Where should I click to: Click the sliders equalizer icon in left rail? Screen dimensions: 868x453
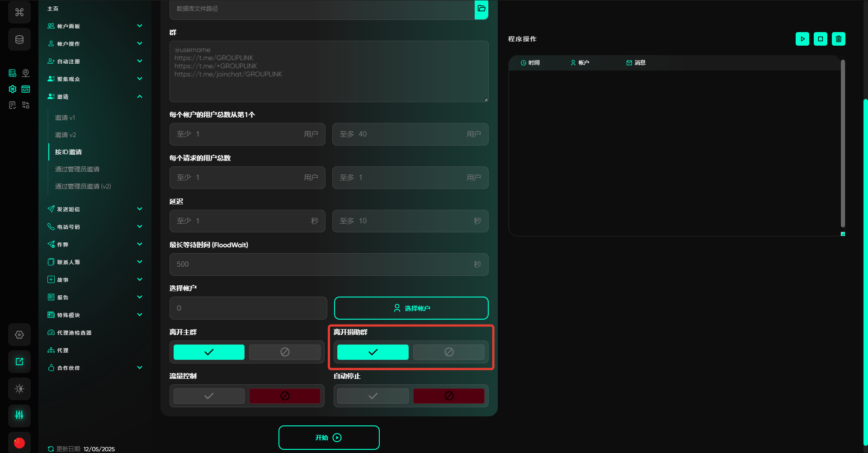(x=19, y=415)
